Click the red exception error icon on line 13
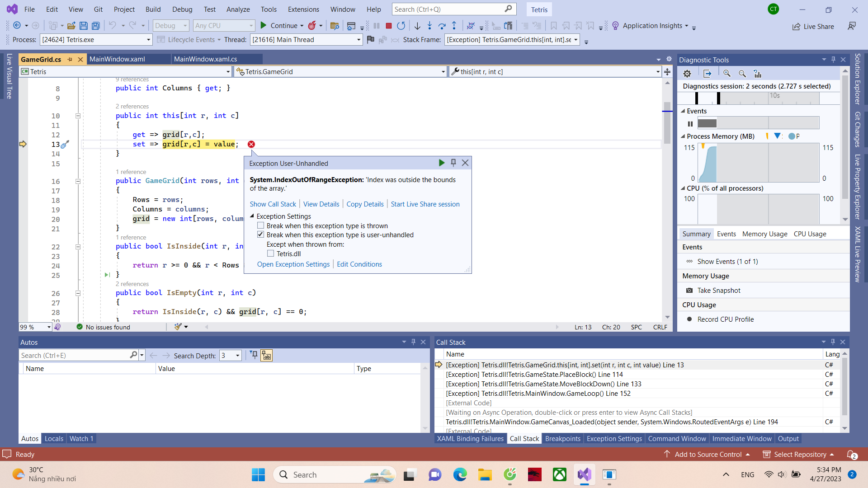The height and width of the screenshot is (488, 868). pos(251,144)
